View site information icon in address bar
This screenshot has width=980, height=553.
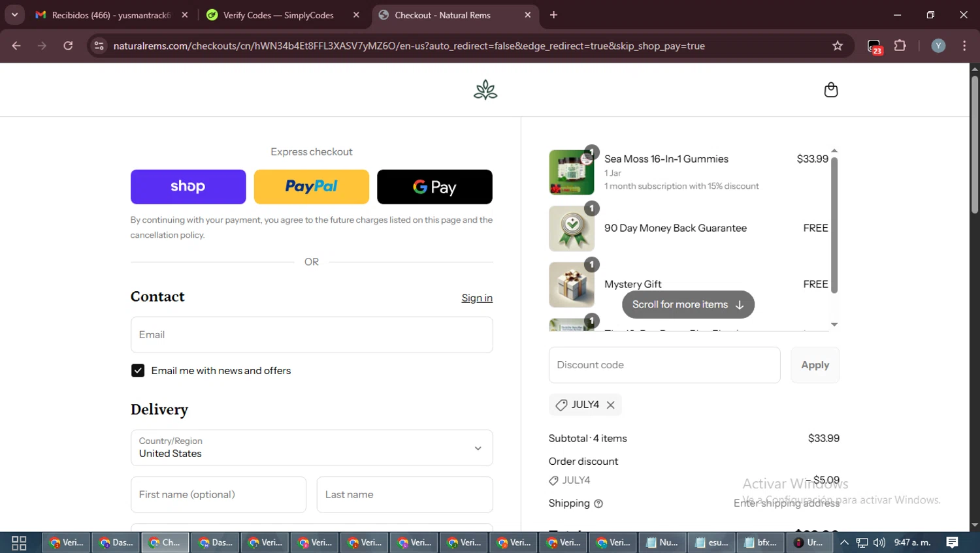(99, 46)
